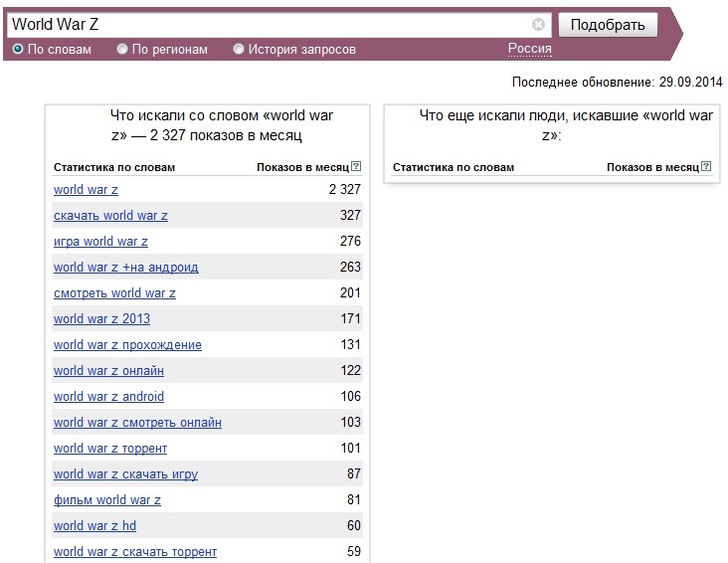Click the 201 impressions value
728x563 pixels.
pos(350,292)
